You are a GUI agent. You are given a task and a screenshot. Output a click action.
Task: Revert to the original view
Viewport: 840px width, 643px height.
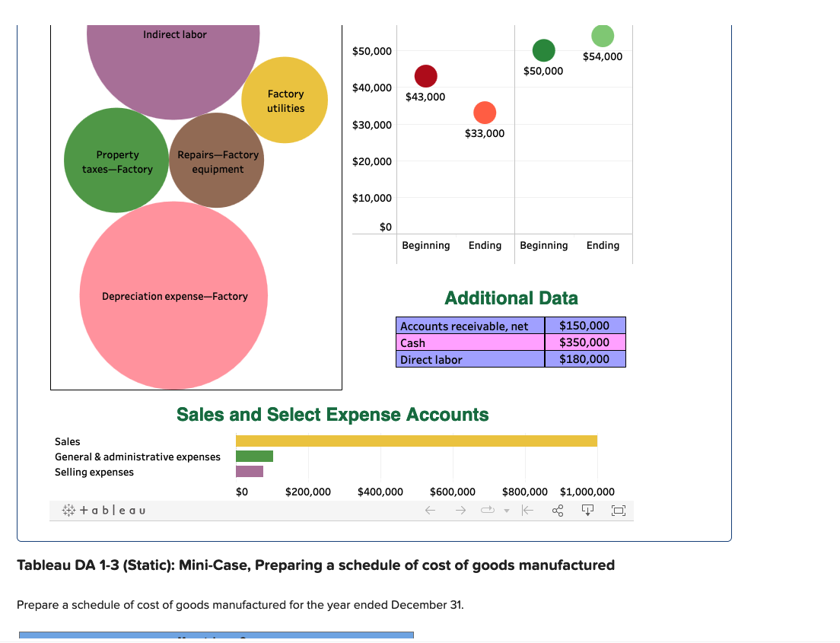(528, 510)
